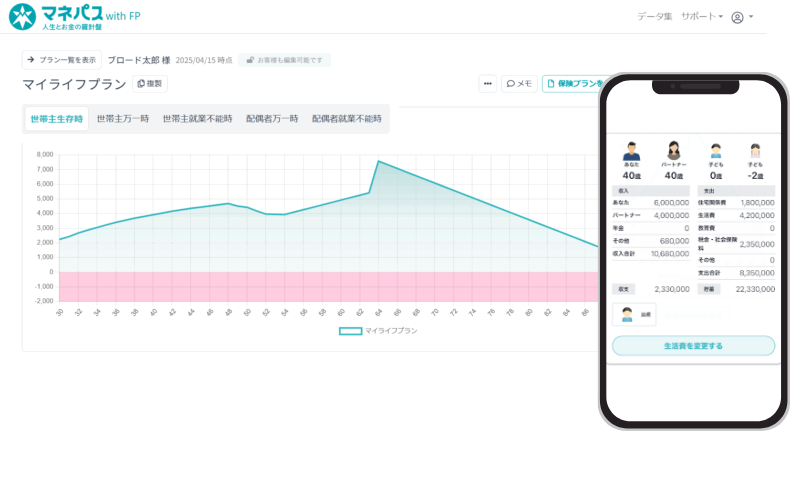Click the マネパス logo icon
Viewport: 790px width, 477px height.
(23, 16)
